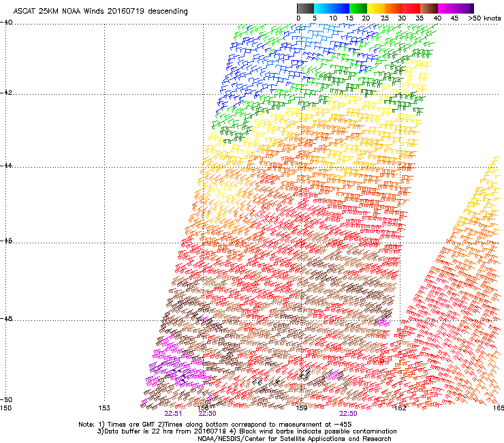Viewport: 504px width, 443px height.
Task: Click the '22:50' time label between 159 and 162
Action: click(x=349, y=414)
